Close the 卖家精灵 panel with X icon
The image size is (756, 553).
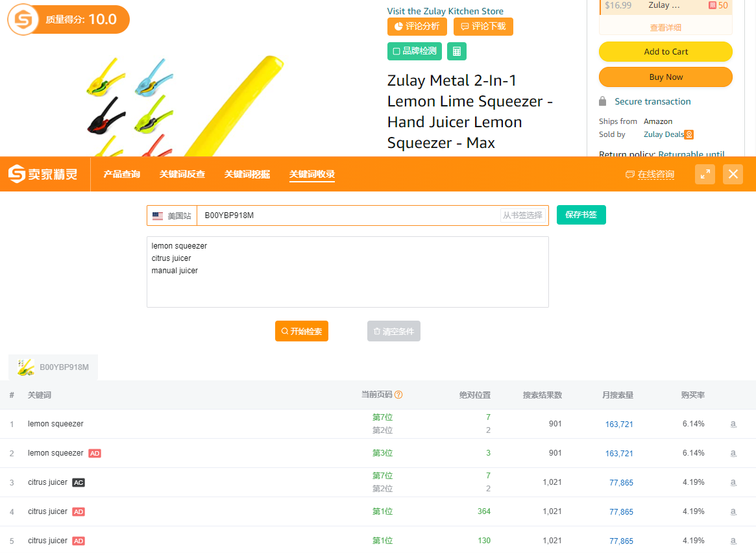[x=733, y=174]
